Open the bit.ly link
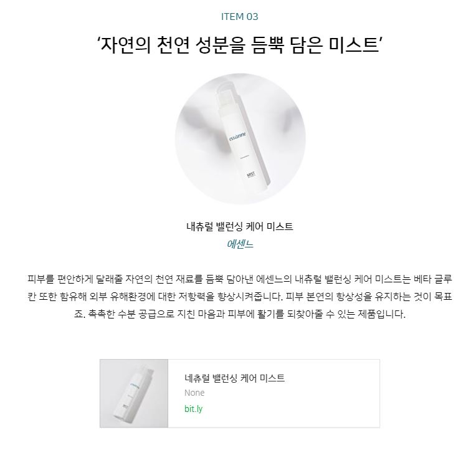 [193, 409]
